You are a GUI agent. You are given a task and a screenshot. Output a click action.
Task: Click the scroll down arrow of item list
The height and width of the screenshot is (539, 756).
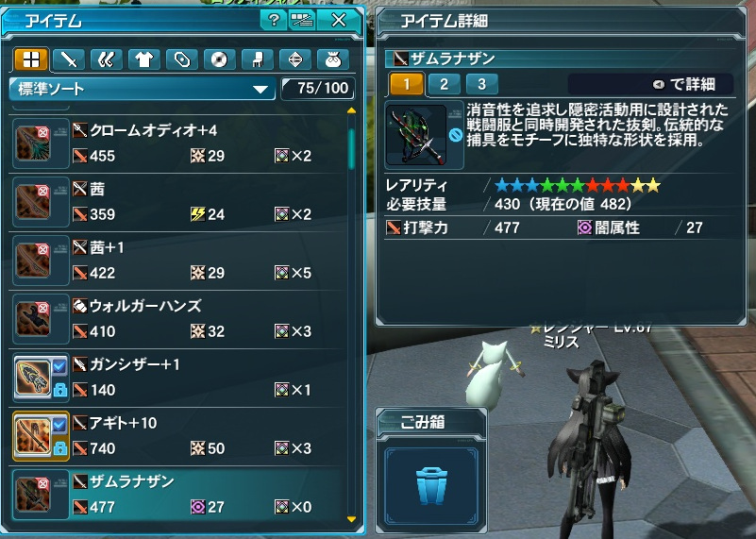coord(351,519)
